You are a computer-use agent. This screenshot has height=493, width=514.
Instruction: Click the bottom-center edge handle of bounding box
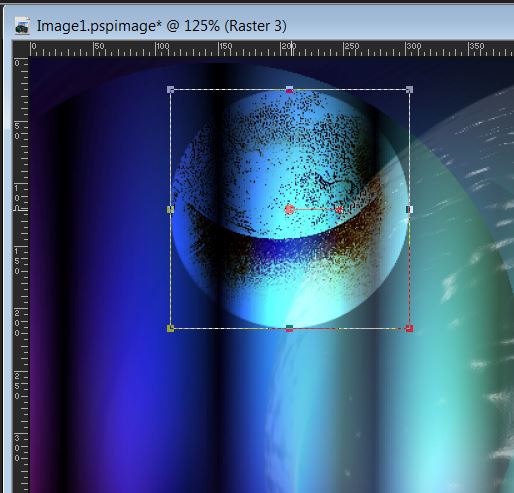(x=290, y=328)
